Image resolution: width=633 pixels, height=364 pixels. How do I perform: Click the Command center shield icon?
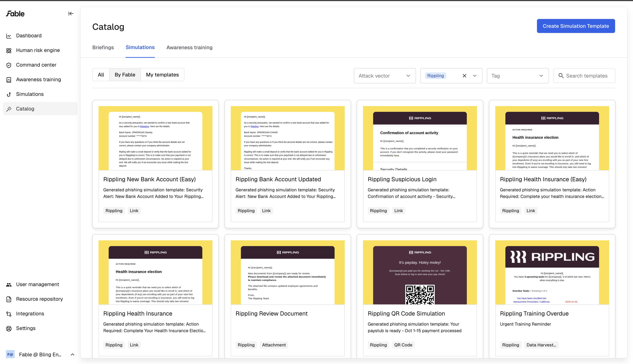click(x=9, y=65)
